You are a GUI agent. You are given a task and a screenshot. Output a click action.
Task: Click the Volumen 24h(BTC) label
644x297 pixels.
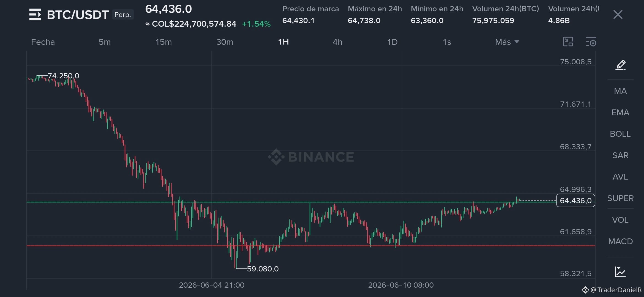(x=506, y=9)
